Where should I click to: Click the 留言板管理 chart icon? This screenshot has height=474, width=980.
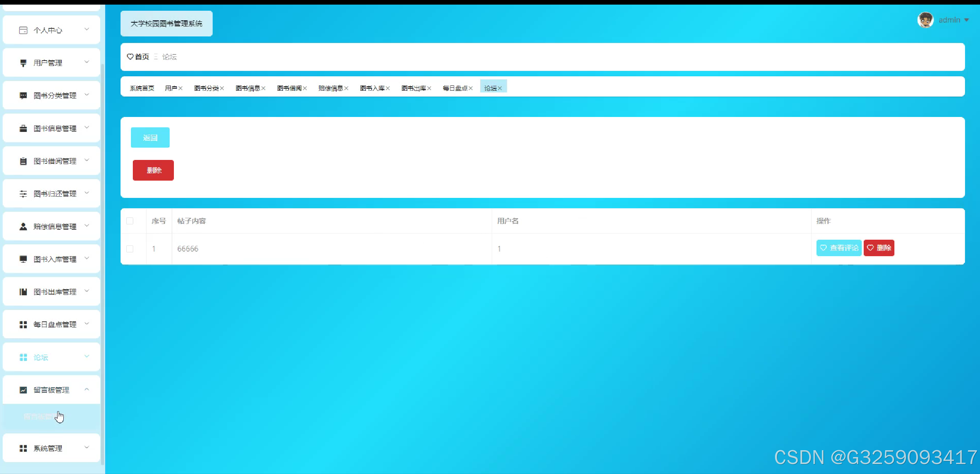[x=23, y=390]
